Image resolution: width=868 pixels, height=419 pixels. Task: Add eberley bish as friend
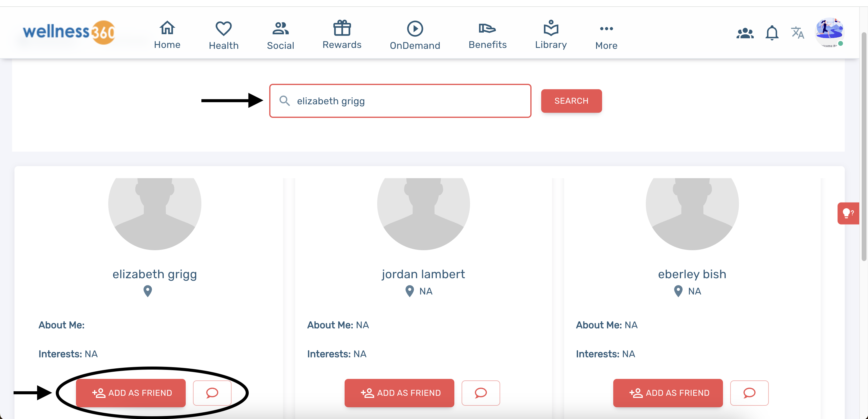[x=668, y=393]
